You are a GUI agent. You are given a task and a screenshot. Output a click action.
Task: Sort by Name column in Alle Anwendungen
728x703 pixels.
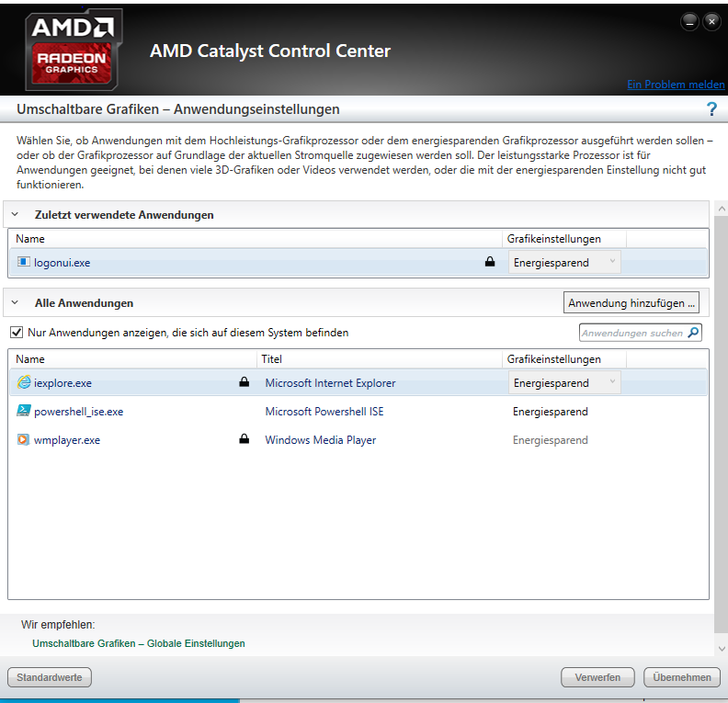point(132,359)
